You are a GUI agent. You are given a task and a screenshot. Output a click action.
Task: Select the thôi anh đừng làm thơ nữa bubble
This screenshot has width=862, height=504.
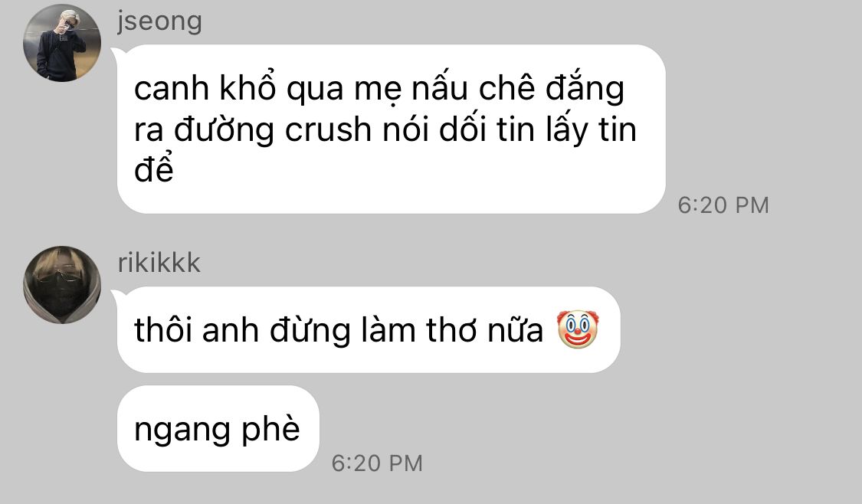point(369,330)
